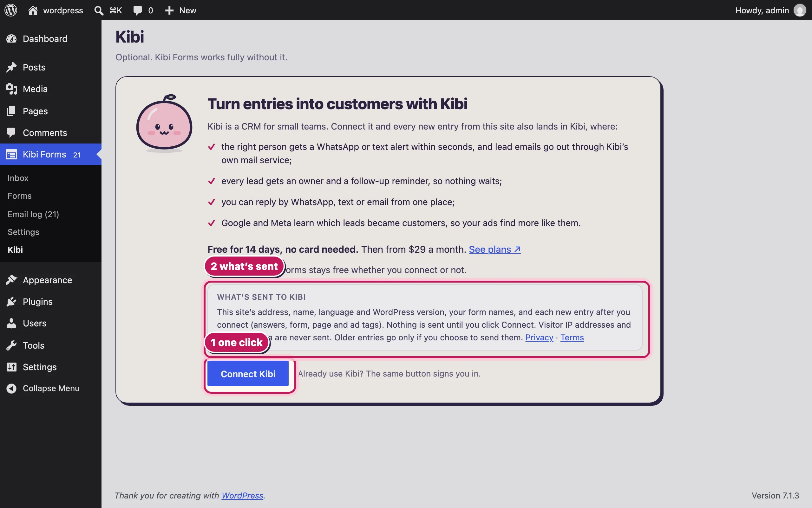Click the Plugins plug icon
This screenshot has width=812, height=508.
pyautogui.click(x=11, y=302)
